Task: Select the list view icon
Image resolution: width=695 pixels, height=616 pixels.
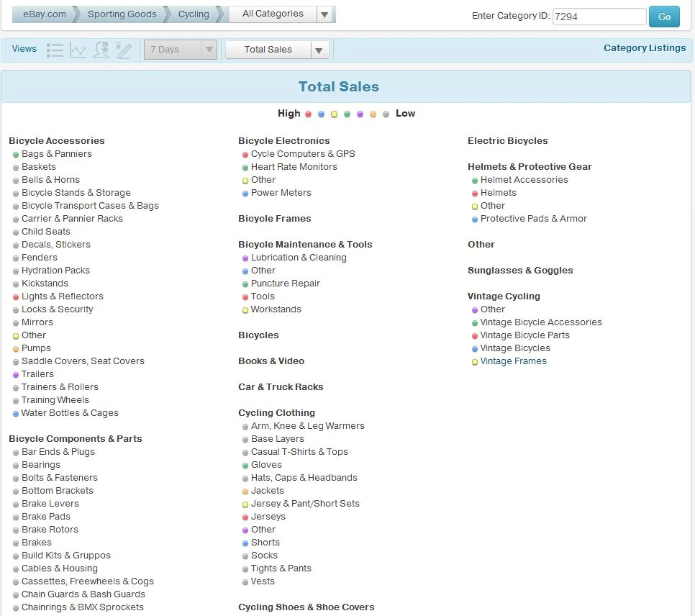Action: (x=55, y=50)
